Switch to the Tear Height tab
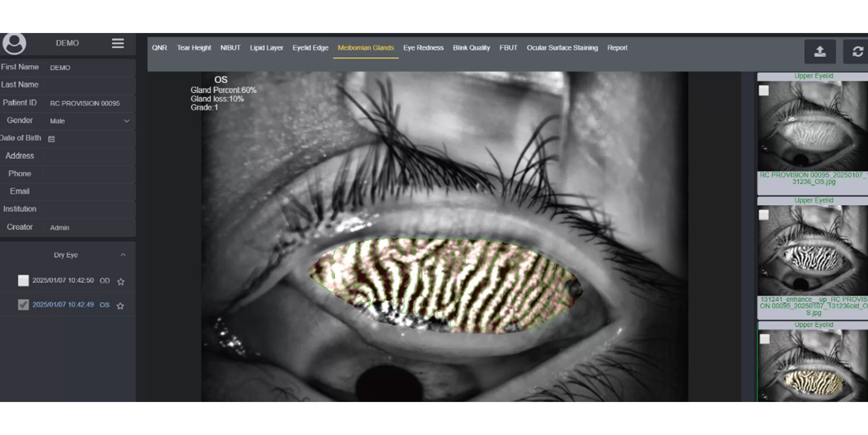This screenshot has height=435, width=868. [x=194, y=48]
